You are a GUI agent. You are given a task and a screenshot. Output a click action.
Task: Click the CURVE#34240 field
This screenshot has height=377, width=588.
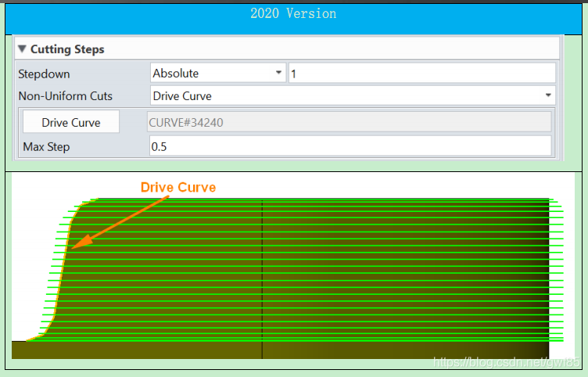click(x=349, y=122)
